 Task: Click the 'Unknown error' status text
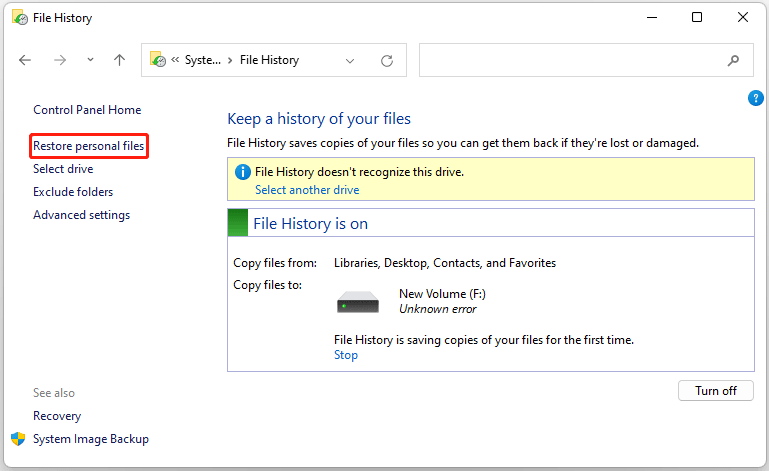click(437, 309)
